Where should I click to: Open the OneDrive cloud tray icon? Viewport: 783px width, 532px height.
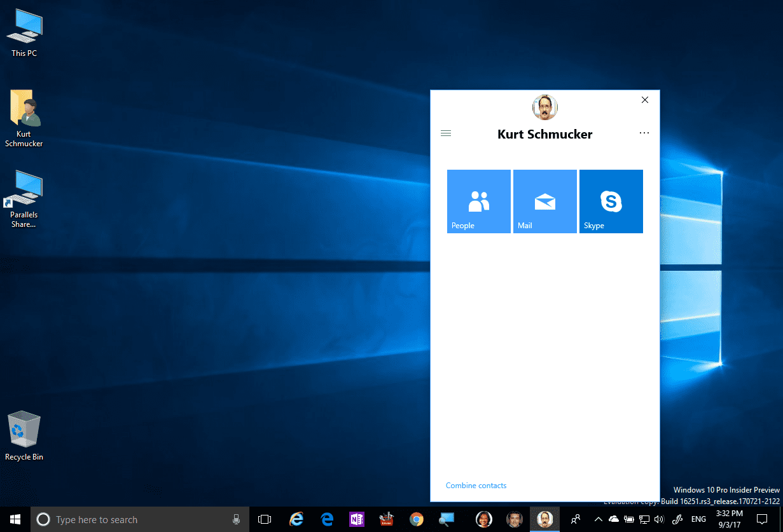(614, 519)
